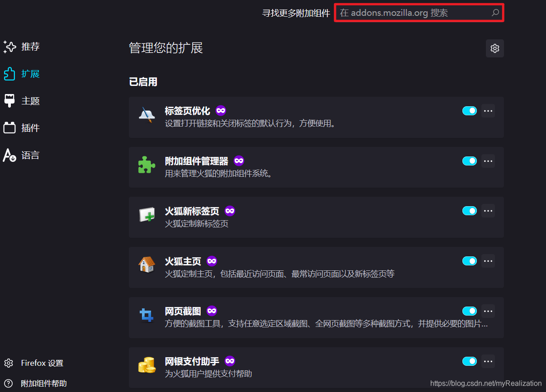Click purple mask badge next to 火狐新标签页

click(x=230, y=211)
